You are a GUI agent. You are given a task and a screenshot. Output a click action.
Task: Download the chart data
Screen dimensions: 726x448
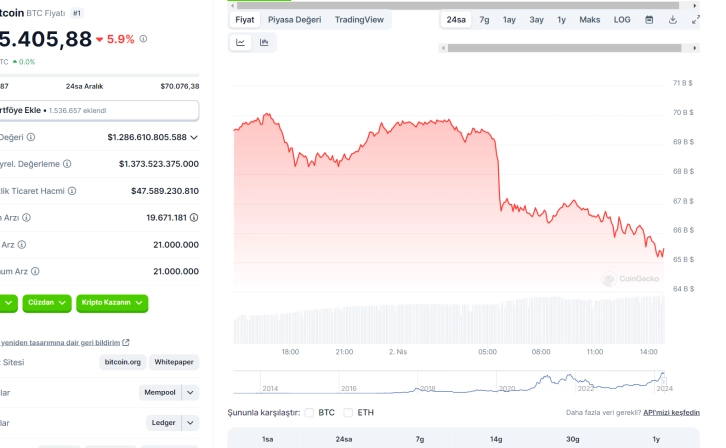click(673, 19)
